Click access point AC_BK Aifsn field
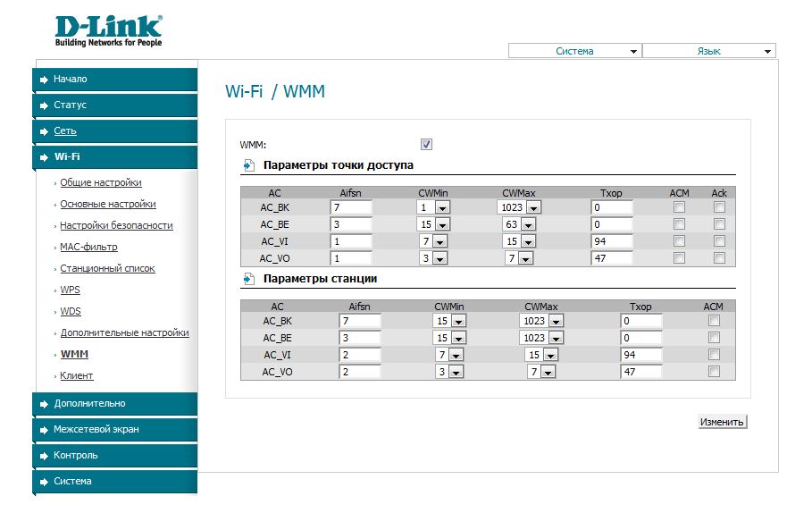Viewport: 812px width, 513px height. click(x=351, y=207)
